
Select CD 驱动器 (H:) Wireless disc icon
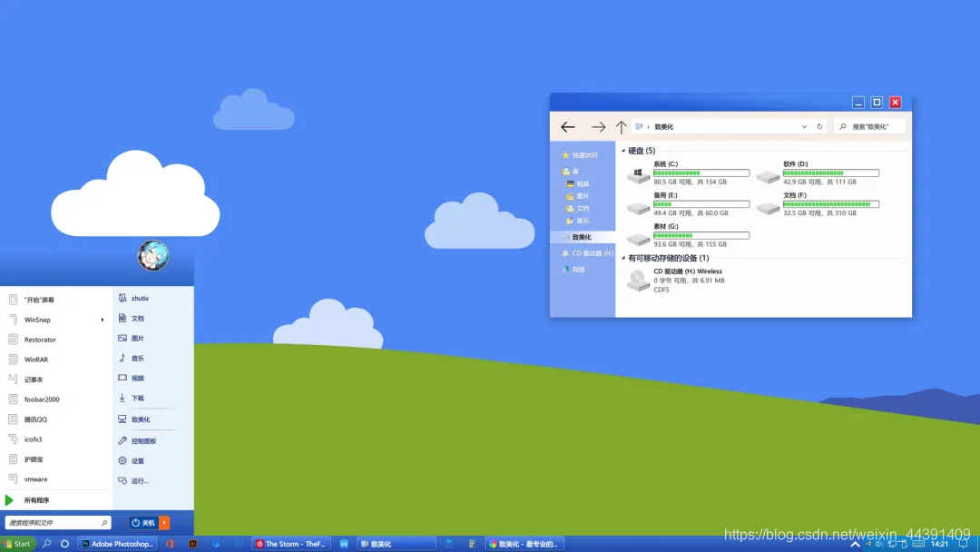(x=638, y=280)
